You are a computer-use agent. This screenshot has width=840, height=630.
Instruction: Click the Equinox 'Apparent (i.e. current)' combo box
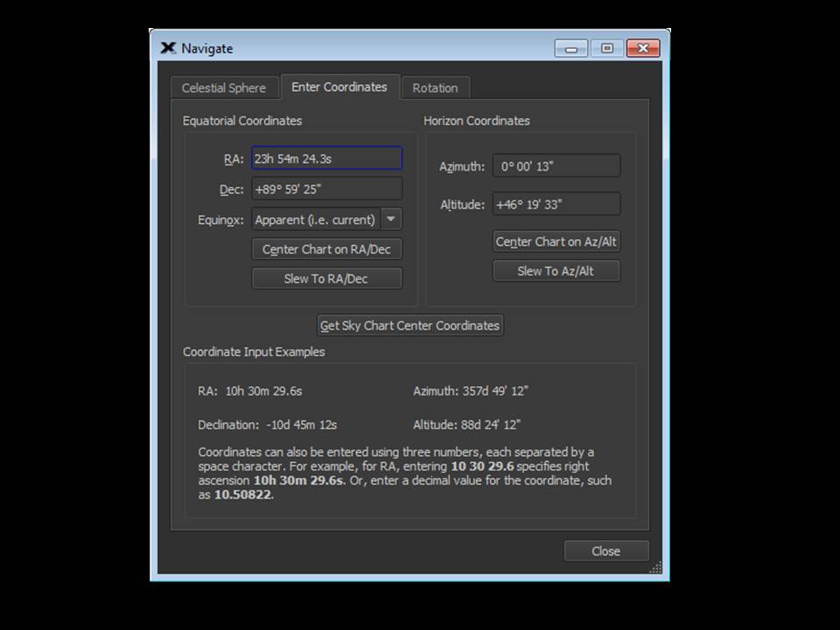tap(315, 220)
